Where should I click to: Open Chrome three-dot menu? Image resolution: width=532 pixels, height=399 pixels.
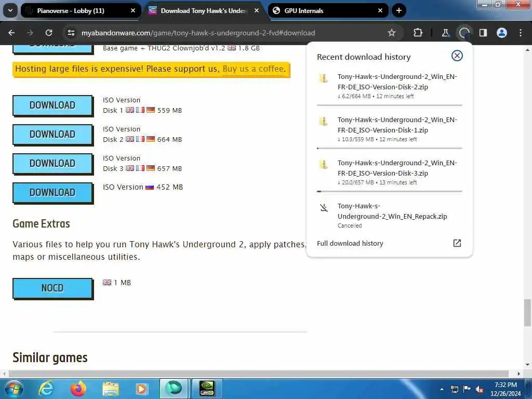coord(521,33)
